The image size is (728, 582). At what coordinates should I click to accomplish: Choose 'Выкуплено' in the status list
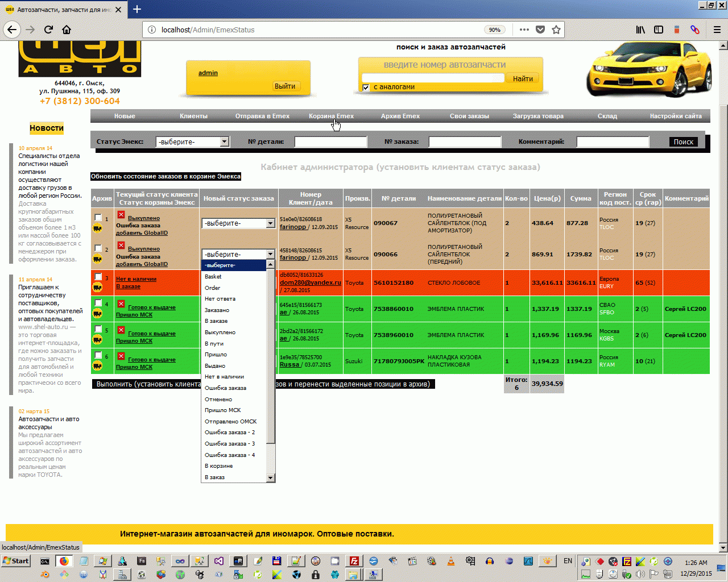click(234, 332)
